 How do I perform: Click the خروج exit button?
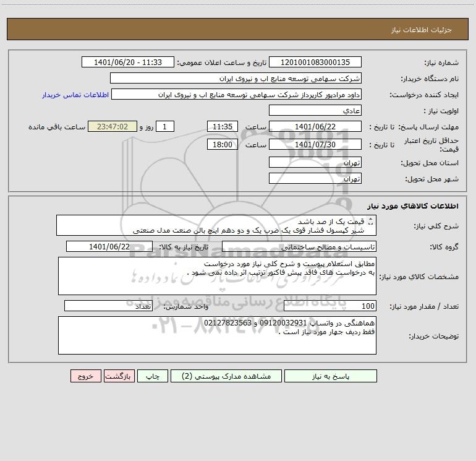coord(85,376)
